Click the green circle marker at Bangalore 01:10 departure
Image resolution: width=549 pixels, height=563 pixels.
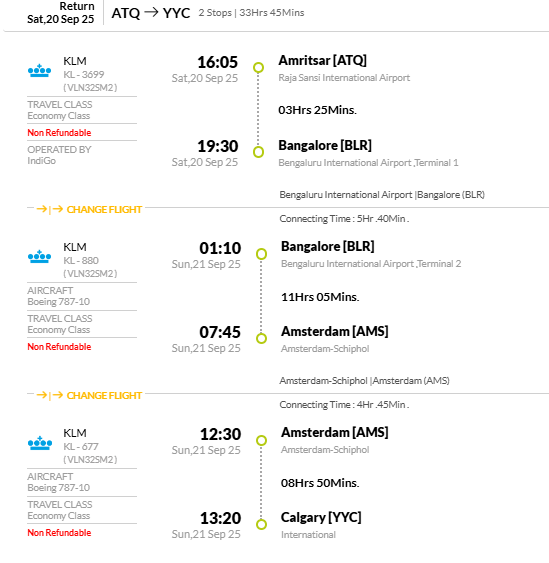tap(261, 254)
